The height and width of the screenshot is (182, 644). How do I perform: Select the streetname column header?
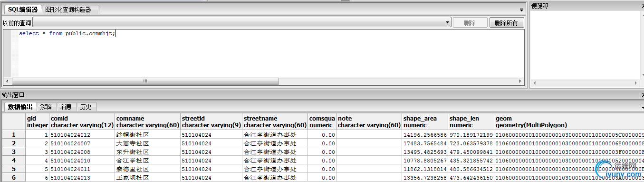click(275, 121)
